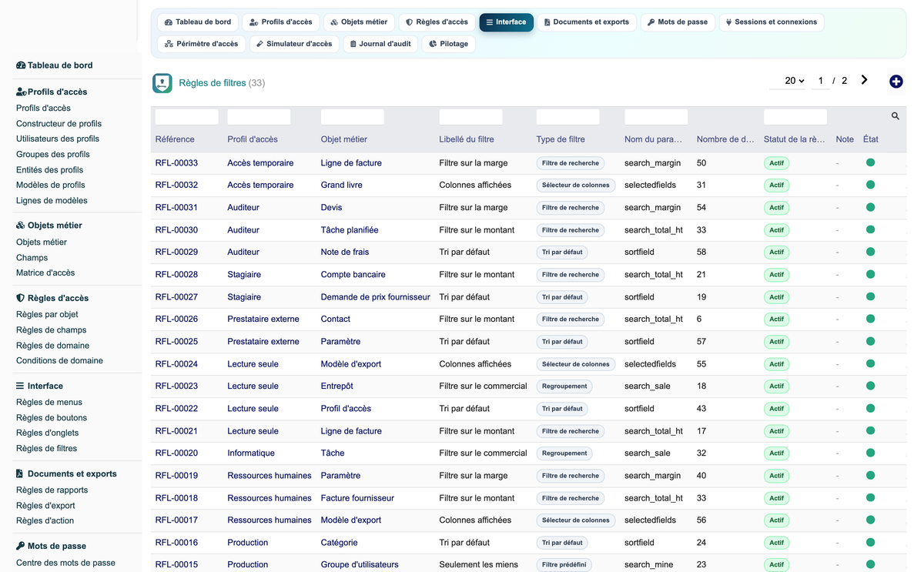Open Règles de menus in the sidebar

tap(49, 402)
